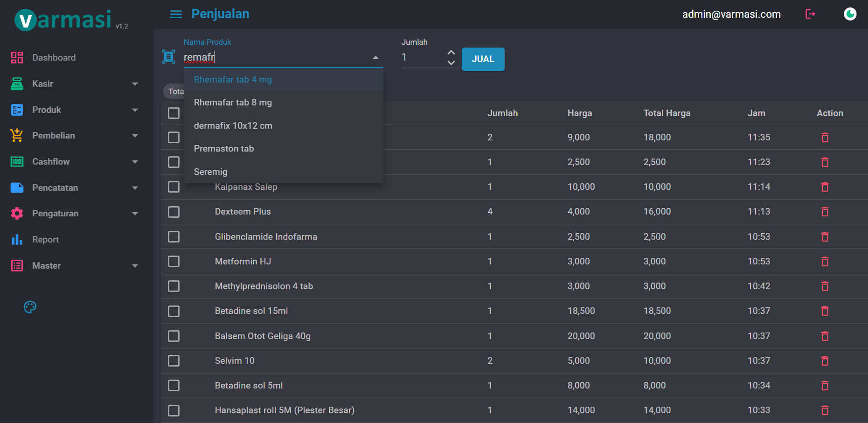Open Report from the sidebar
Screen dimensions: 868x423
[45, 240]
